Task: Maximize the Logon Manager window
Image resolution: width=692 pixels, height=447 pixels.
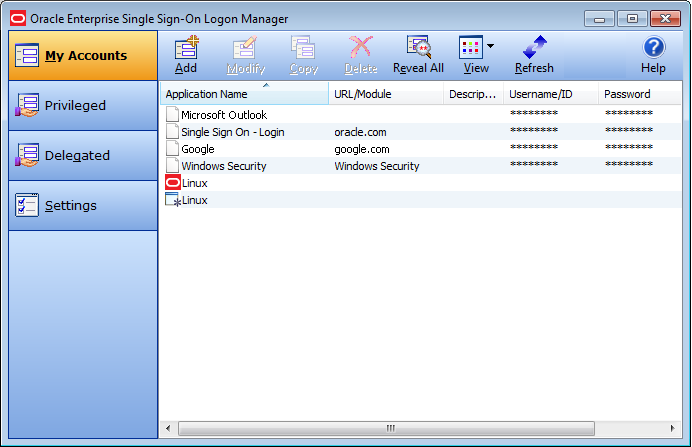Action: 632,19
